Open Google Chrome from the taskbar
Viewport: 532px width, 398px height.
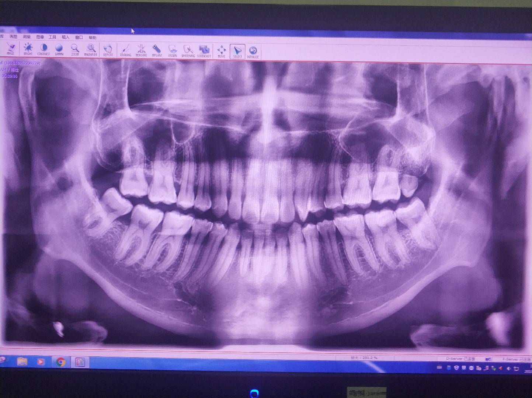click(x=60, y=362)
